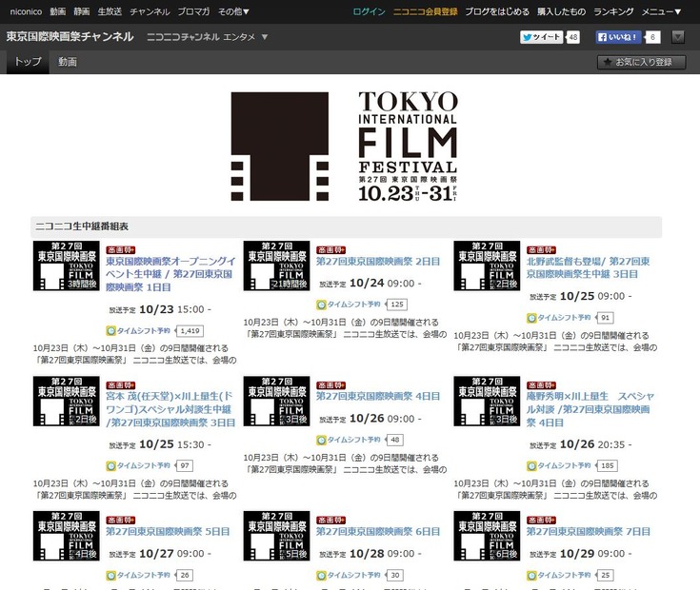Open 第27回東京国際映画祭 2日目 link
The height and width of the screenshot is (590, 700).
(378, 262)
